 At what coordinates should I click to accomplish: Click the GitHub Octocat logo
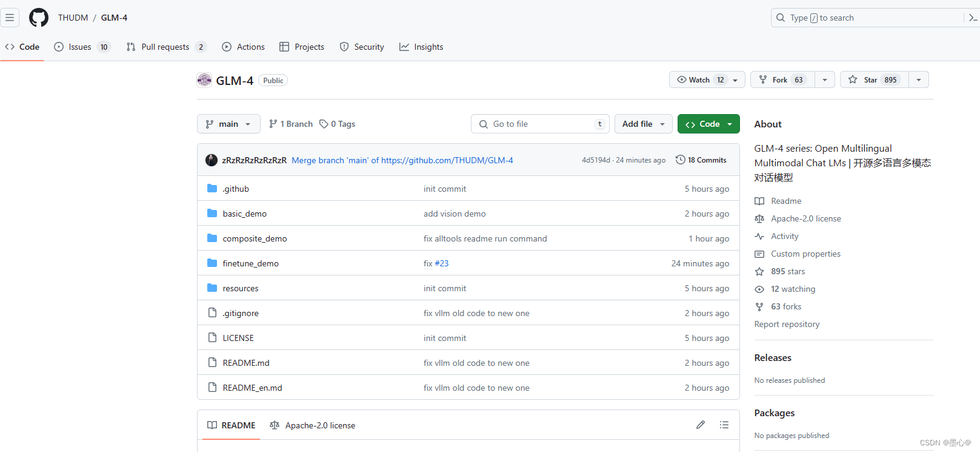tap(39, 18)
